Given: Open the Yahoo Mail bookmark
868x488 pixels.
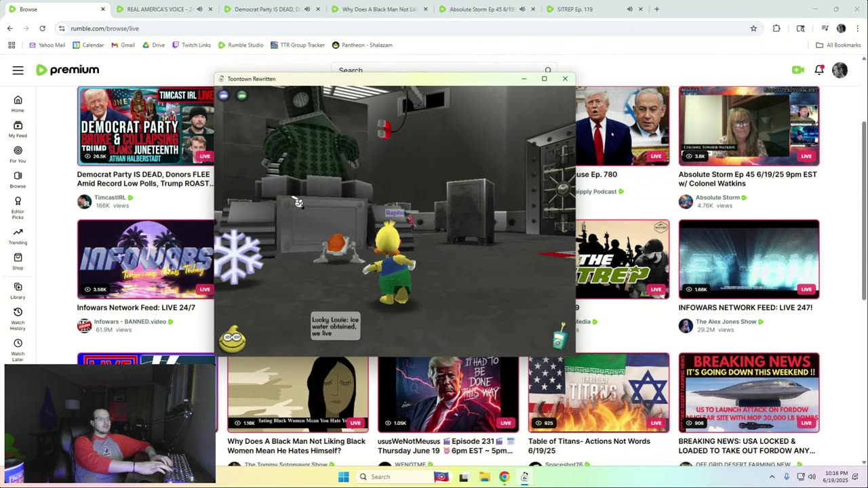Looking at the screenshot, I should pos(47,45).
